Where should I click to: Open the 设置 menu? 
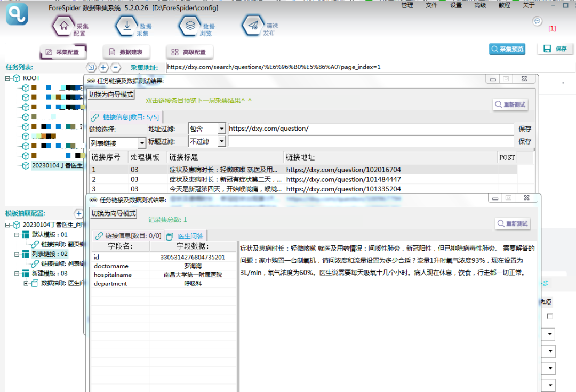[x=455, y=5]
